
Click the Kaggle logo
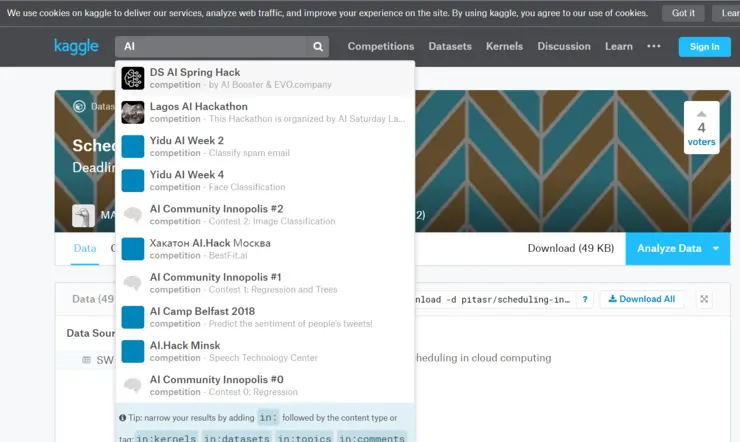coord(76,46)
